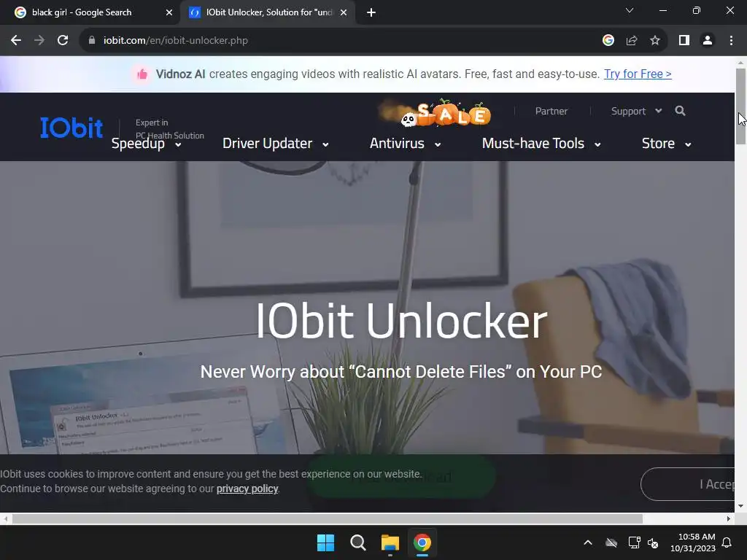Close the black girl Google Search tab
This screenshot has width=747, height=560.
169,12
